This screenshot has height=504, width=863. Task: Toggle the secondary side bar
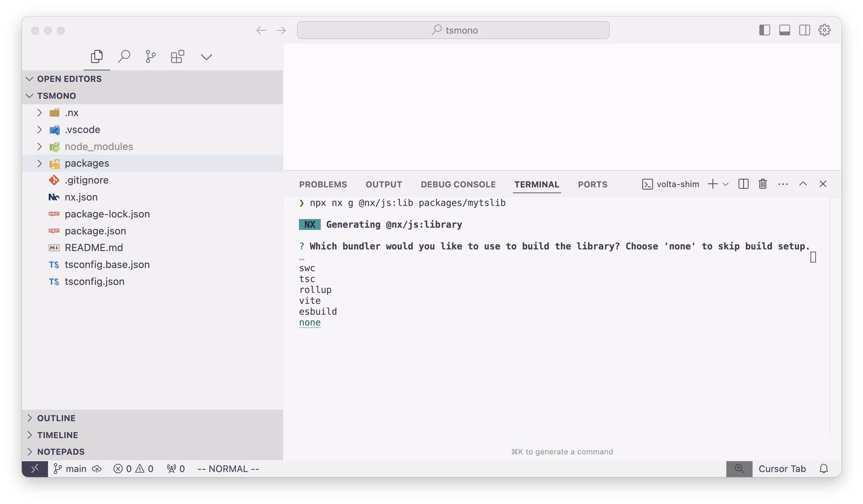tap(804, 30)
